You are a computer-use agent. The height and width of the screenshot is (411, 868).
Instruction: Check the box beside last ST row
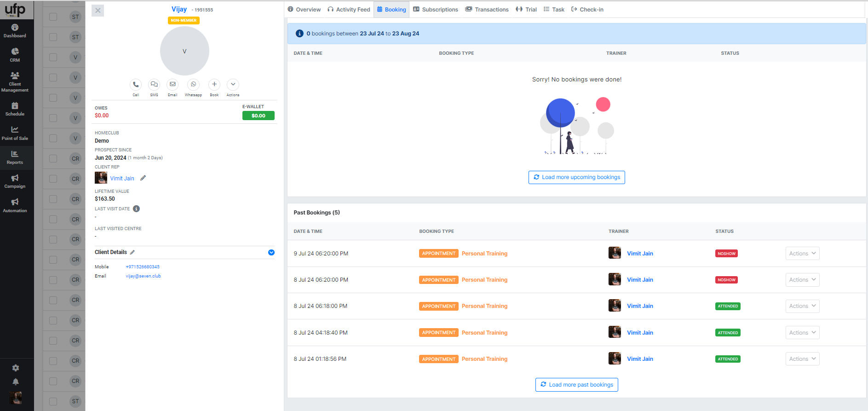click(53, 401)
